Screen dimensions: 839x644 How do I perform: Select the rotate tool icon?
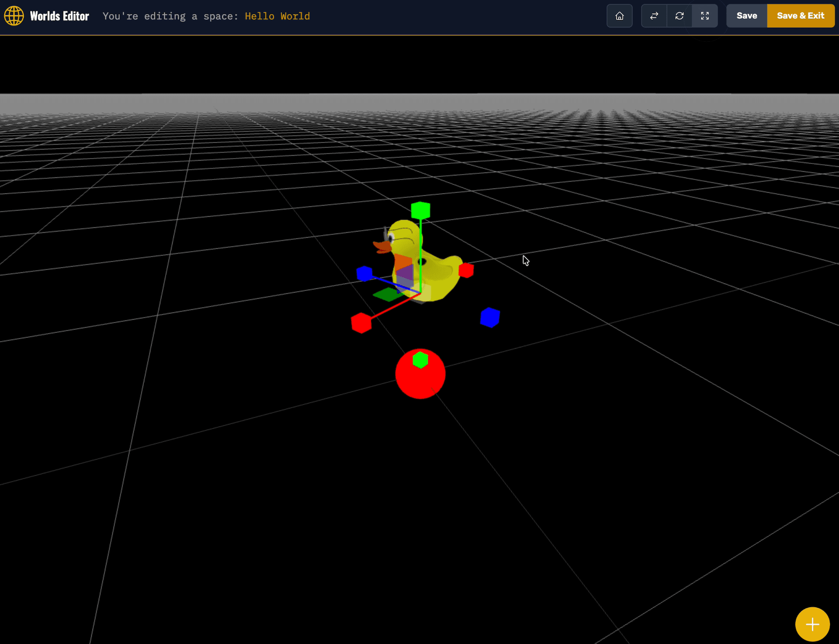coord(679,16)
